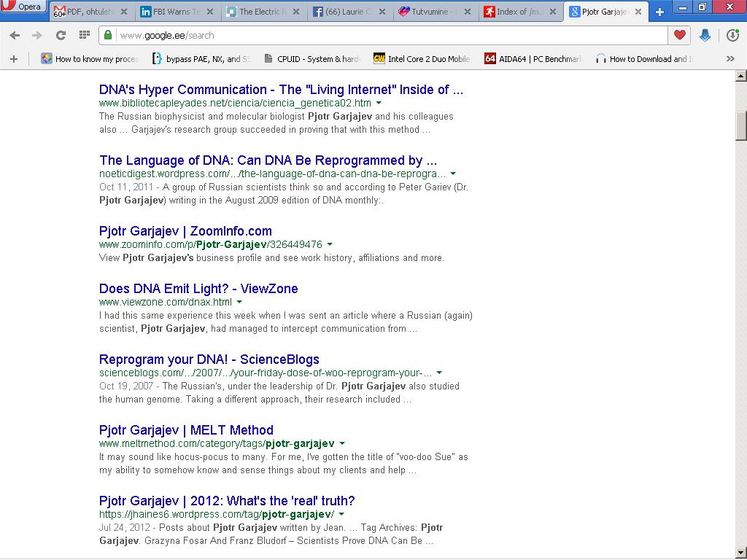The height and width of the screenshot is (560, 747).
Task: Close the Gmail PDF tab
Action: pyautogui.click(x=124, y=12)
